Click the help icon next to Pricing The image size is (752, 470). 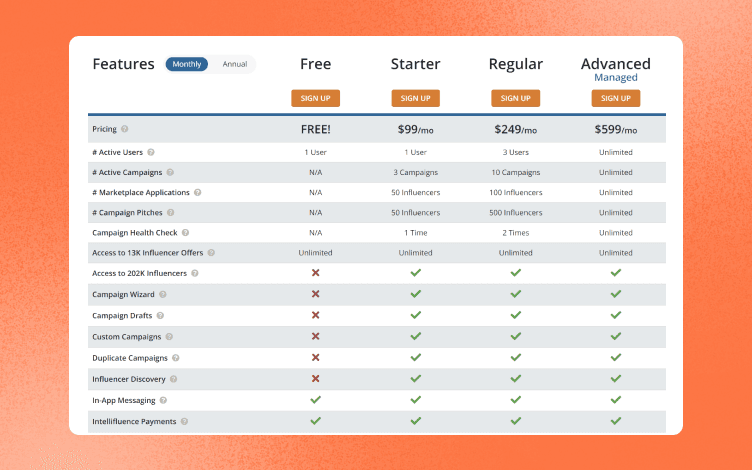(125, 129)
